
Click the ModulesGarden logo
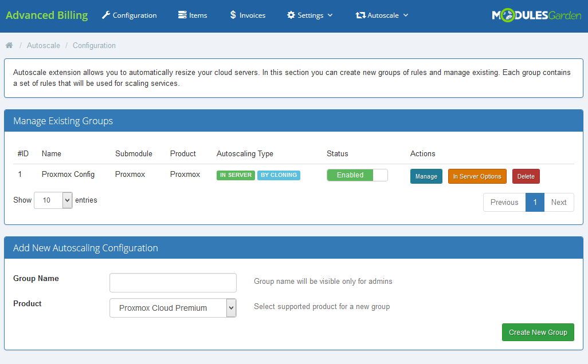tap(536, 15)
